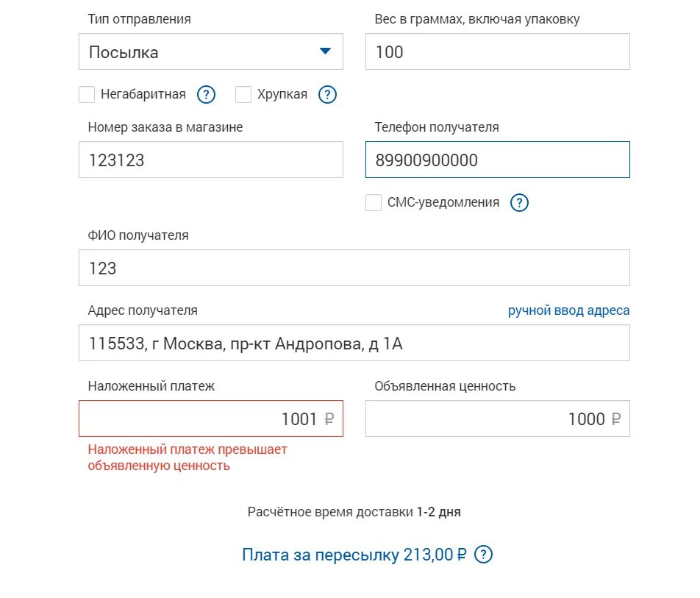Image resolution: width=700 pixels, height=598 pixels.
Task: Enable the Негабаритная checkbox
Action: coord(87,95)
